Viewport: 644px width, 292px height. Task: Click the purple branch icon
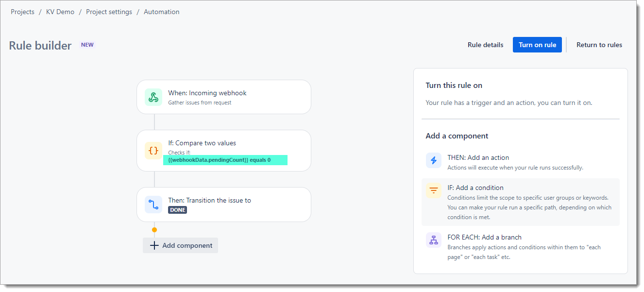coord(434,240)
